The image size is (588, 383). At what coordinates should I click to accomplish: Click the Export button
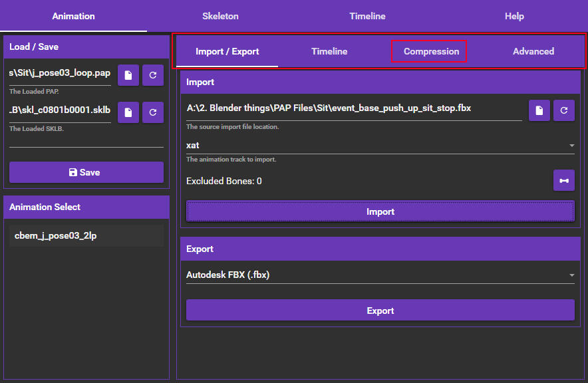click(x=380, y=311)
